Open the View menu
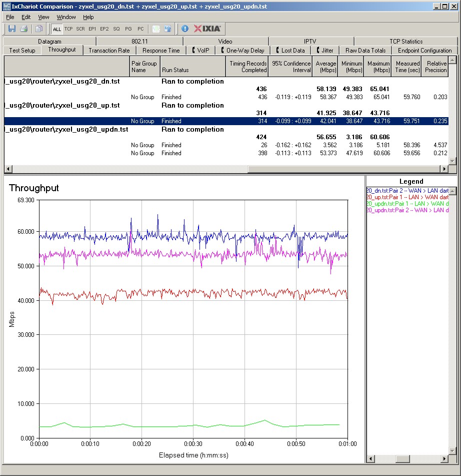This screenshot has width=461, height=476. click(43, 17)
